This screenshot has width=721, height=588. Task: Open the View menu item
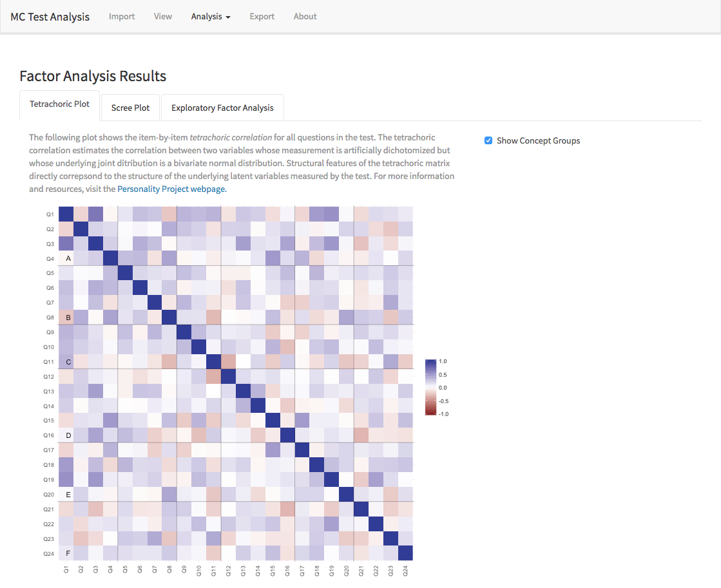coord(163,17)
